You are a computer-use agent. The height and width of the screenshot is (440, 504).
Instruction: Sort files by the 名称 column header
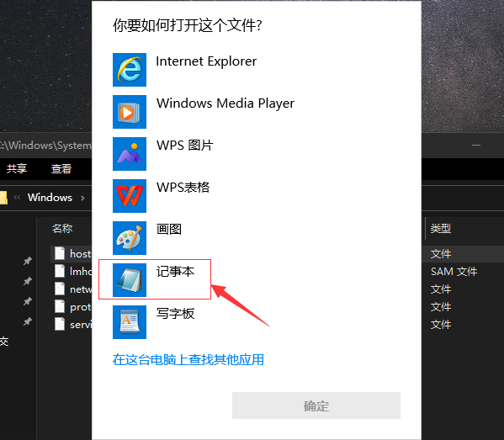(62, 229)
